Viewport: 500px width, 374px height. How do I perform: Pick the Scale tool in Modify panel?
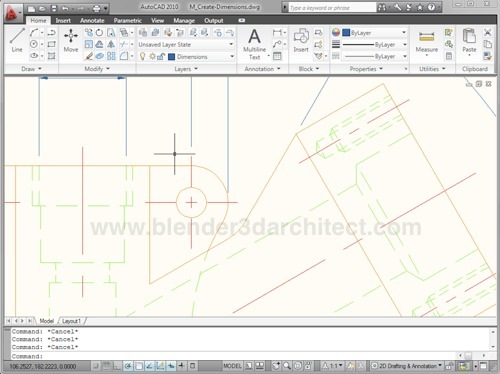point(88,44)
